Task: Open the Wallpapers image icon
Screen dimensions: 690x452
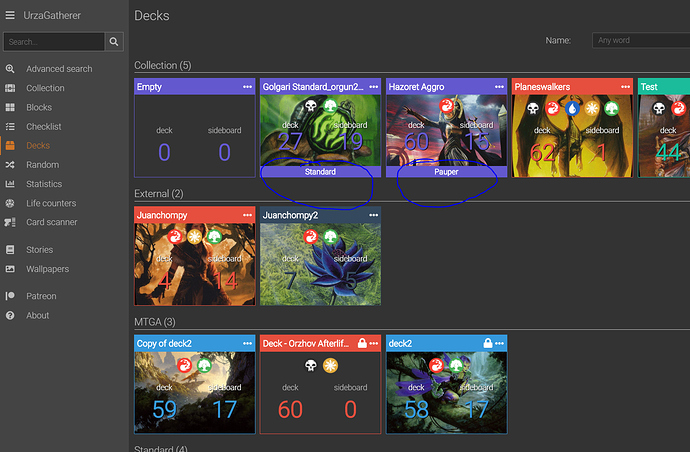Action: [10, 269]
